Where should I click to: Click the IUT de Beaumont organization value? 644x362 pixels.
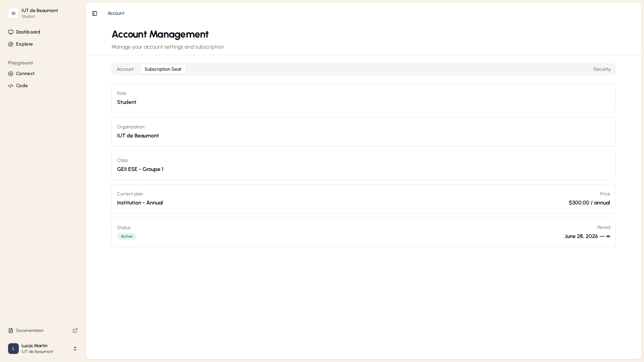pyautogui.click(x=138, y=136)
